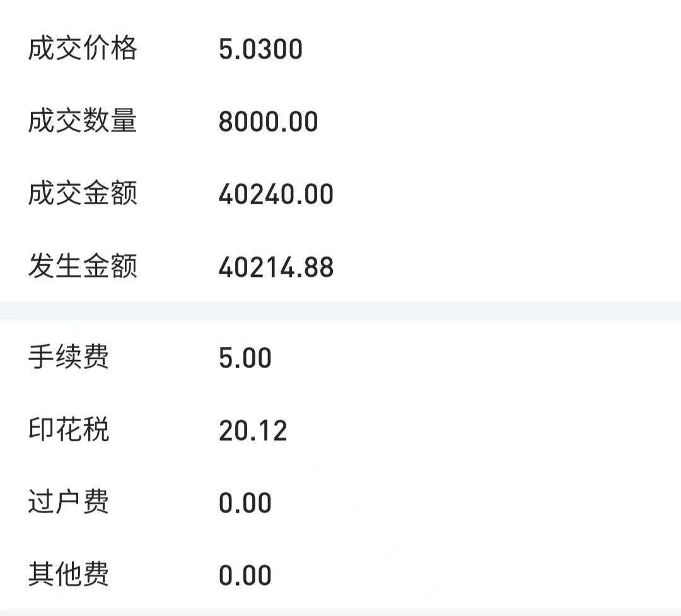The image size is (681, 616).
Task: Select the 0.00 value beside 过户费
Action: (245, 503)
